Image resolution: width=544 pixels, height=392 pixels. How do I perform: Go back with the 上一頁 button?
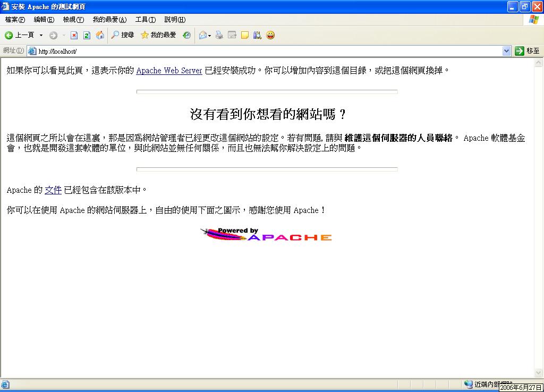pos(19,35)
